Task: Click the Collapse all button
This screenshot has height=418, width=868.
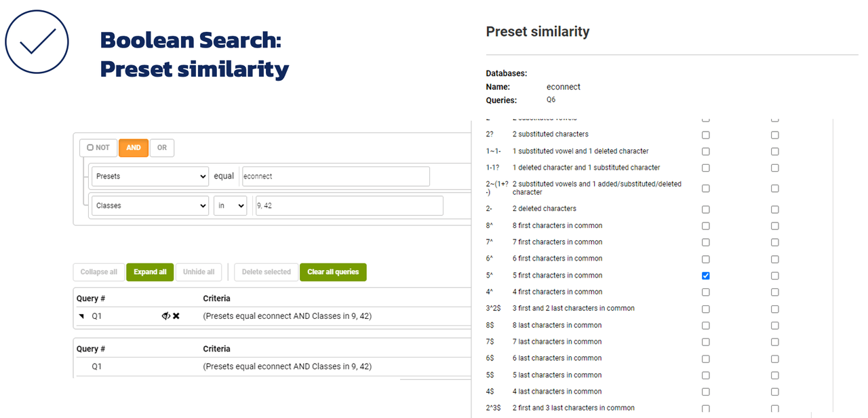Action: [98, 272]
